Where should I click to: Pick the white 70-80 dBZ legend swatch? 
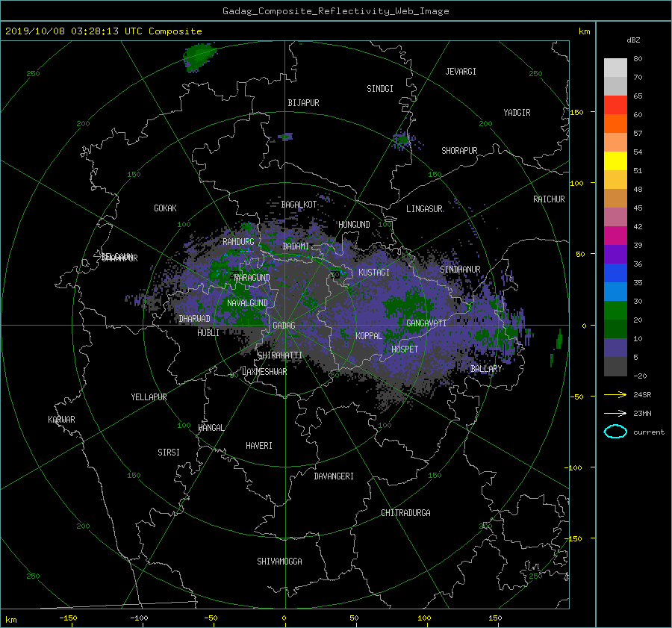(615, 68)
